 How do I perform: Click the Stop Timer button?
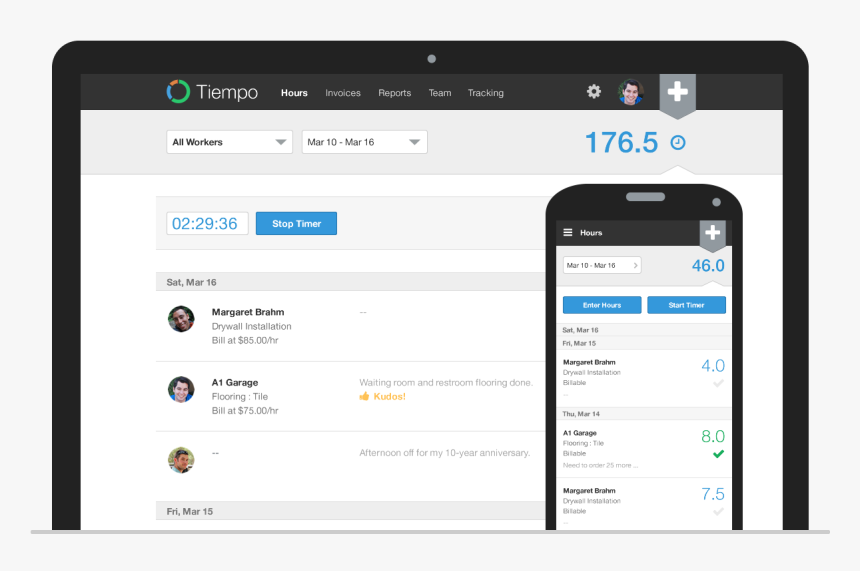point(296,223)
